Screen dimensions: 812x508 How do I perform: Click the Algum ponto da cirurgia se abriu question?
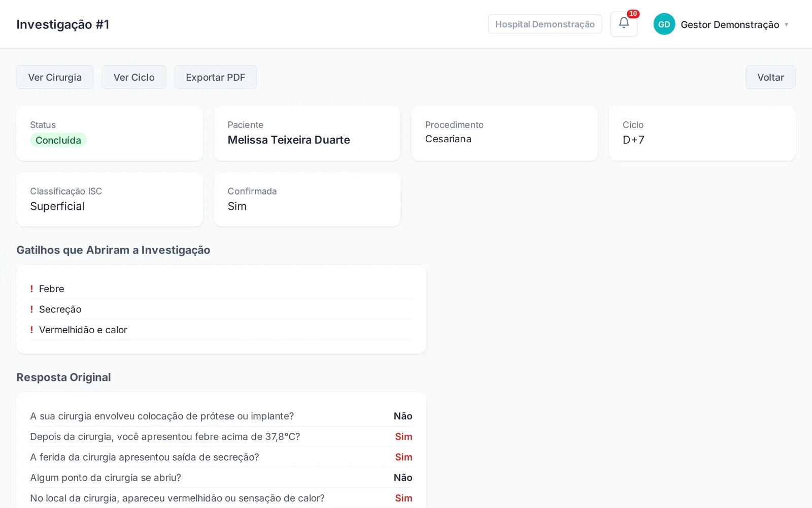click(x=106, y=478)
